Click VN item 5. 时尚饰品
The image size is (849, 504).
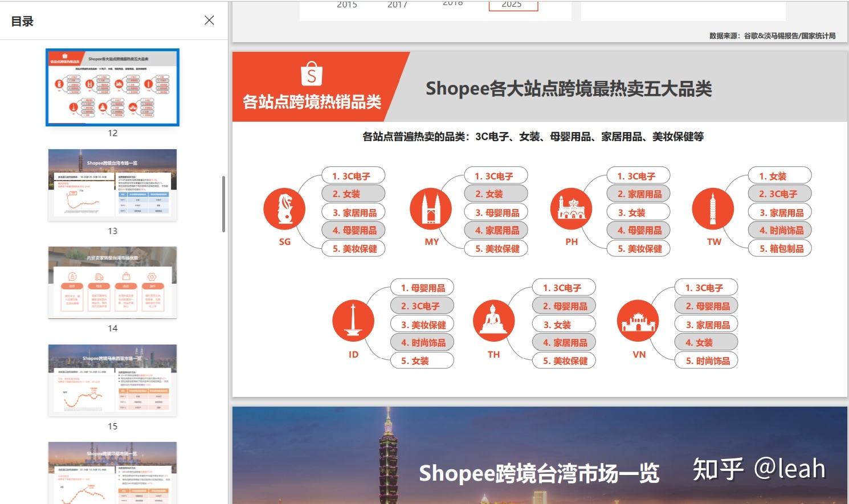point(707,360)
